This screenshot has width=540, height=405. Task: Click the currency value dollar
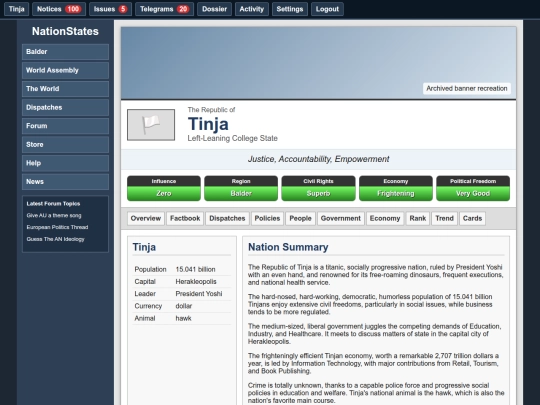(184, 306)
